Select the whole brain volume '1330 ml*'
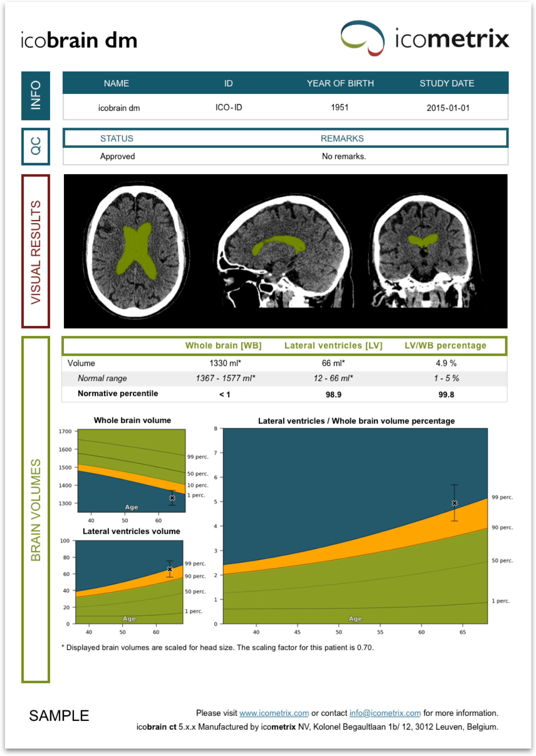Image resolution: width=536 pixels, height=756 pixels. pos(225,363)
